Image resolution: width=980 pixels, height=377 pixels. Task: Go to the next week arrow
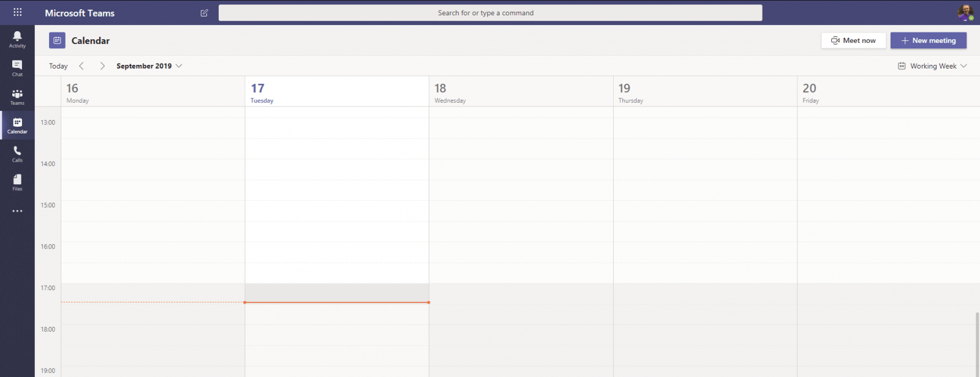click(x=102, y=66)
